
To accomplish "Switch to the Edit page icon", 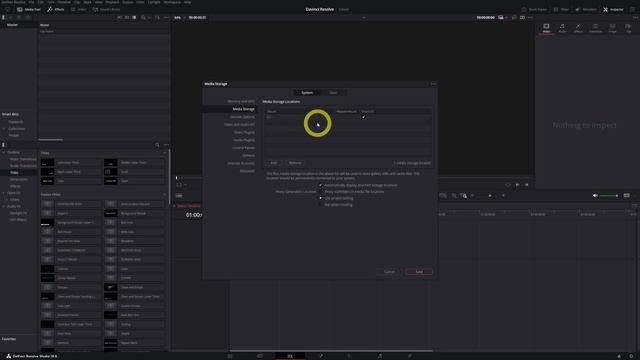I will tap(290, 356).
